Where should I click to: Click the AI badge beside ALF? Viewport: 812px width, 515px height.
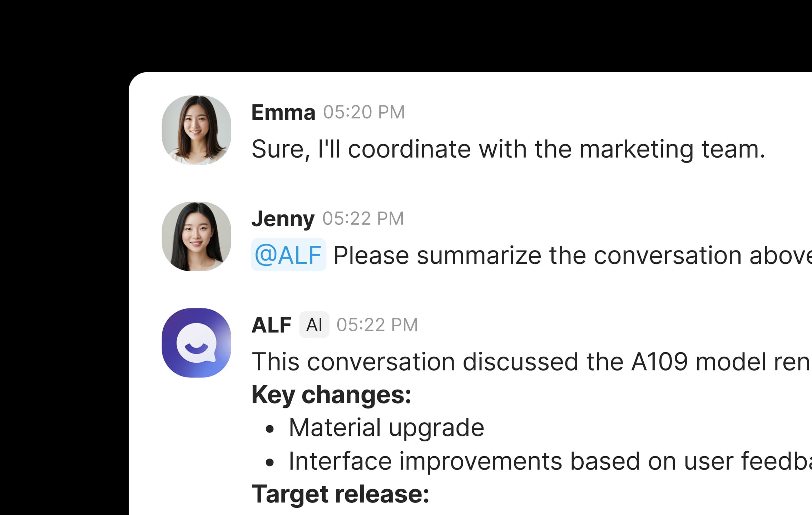(314, 325)
